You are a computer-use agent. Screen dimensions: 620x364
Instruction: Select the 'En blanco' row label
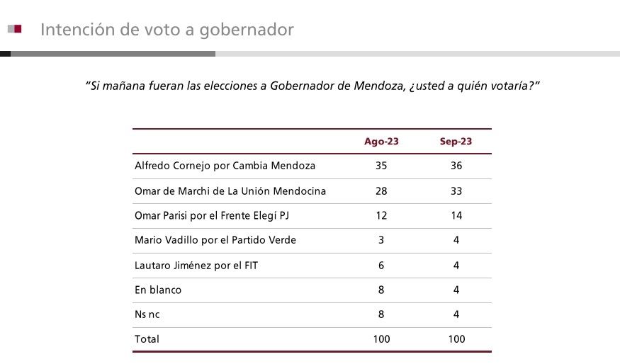point(158,290)
